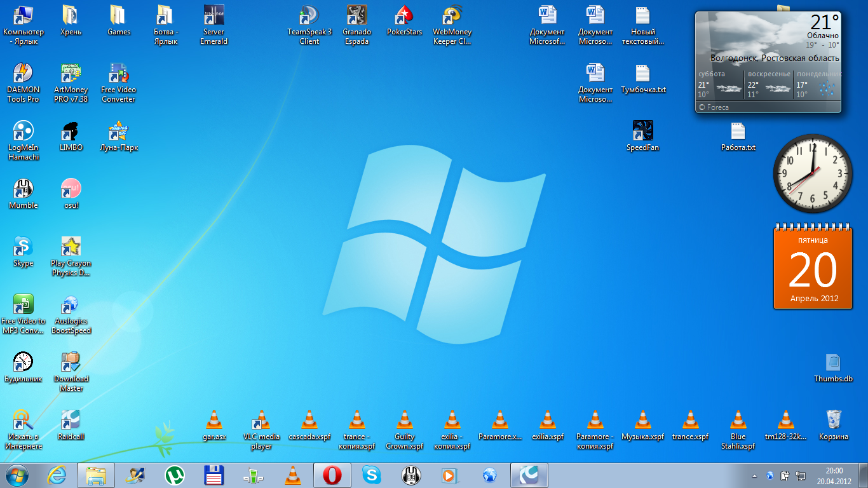Launch TeamSpeak 3 Client desktop icon
This screenshot has height=488, width=868.
tap(309, 25)
